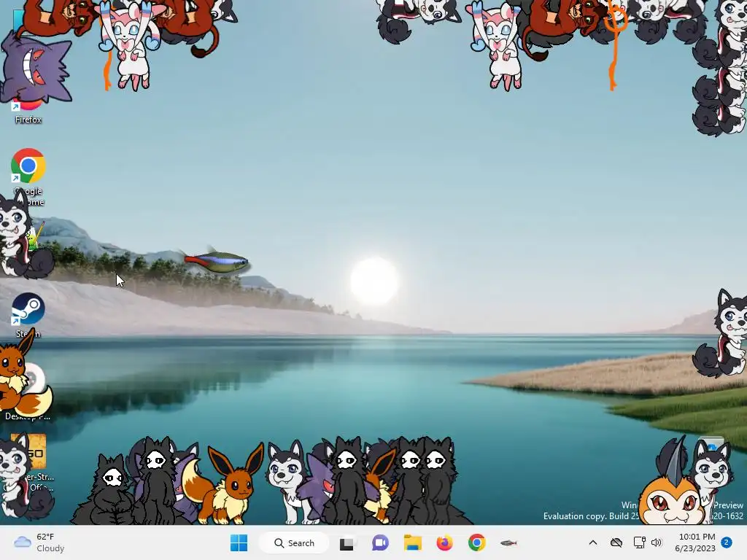This screenshot has height=560, width=747.
Task: Select the Google Chrome desktop shortcut
Action: [28, 176]
